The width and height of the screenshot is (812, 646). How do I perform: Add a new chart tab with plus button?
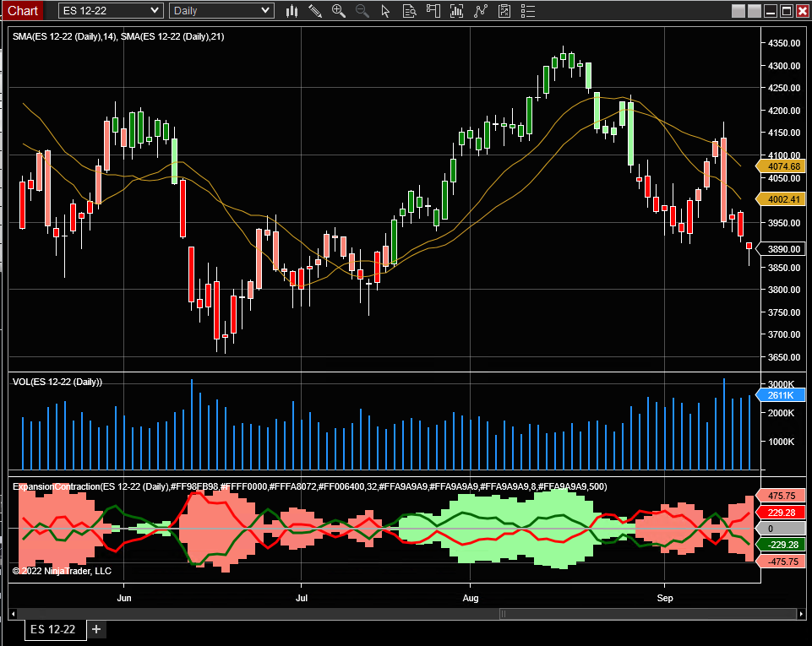96,629
